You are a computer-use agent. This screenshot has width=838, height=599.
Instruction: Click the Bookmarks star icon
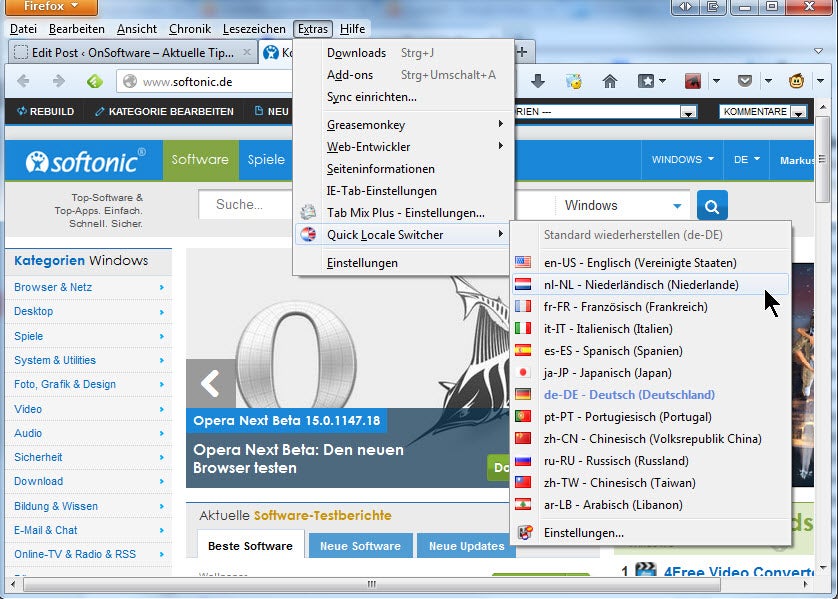647,81
